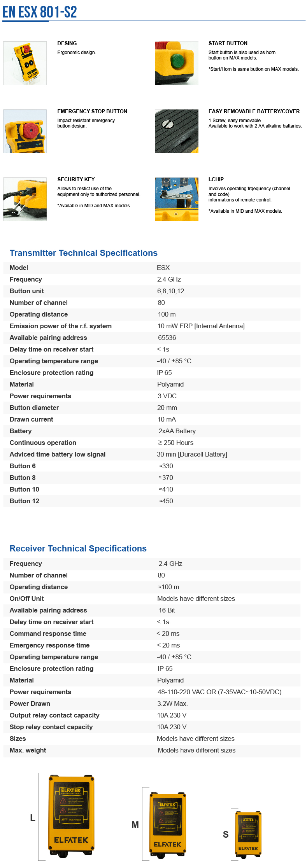Click the Command response time row
The image size is (307, 868).
tap(48, 633)
